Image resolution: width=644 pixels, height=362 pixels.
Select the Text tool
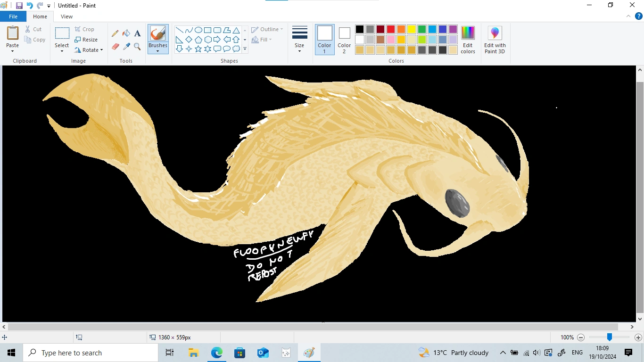coord(137,33)
